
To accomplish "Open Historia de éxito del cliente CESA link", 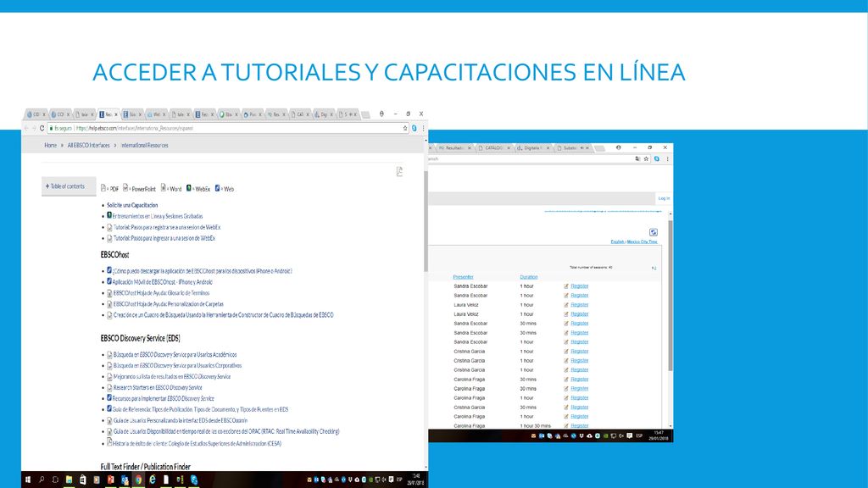I will (197, 444).
